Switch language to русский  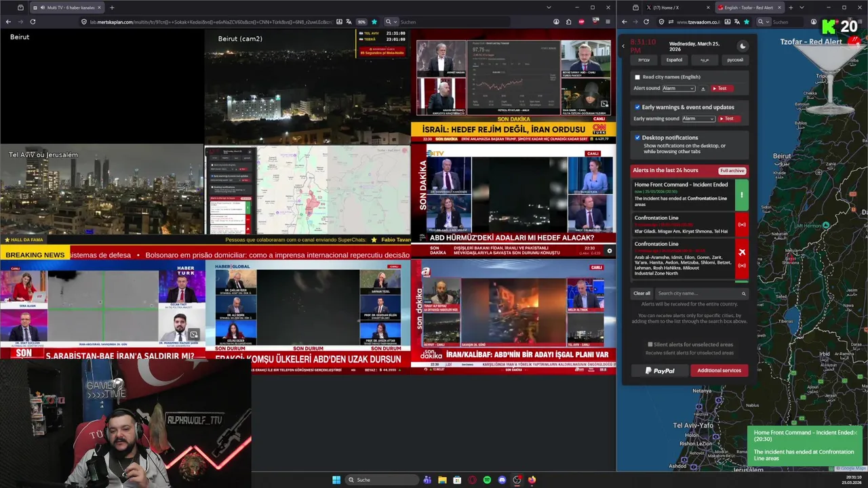coord(735,60)
